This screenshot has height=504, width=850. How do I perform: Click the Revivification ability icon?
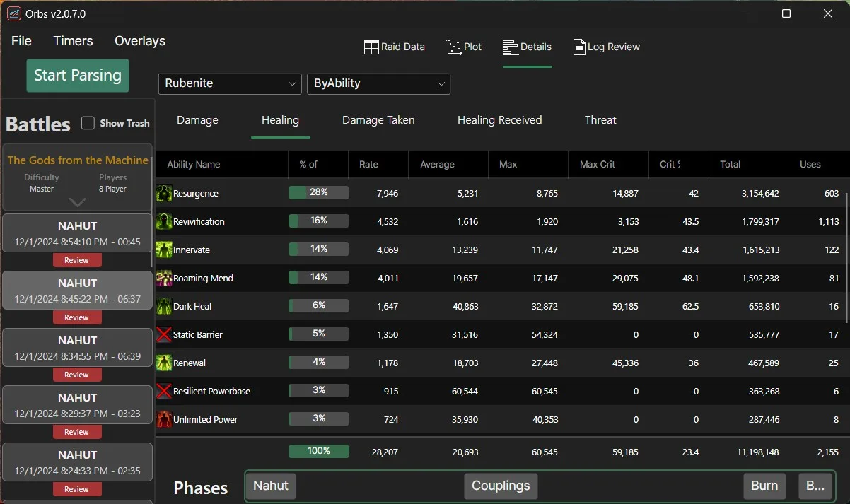tap(164, 221)
